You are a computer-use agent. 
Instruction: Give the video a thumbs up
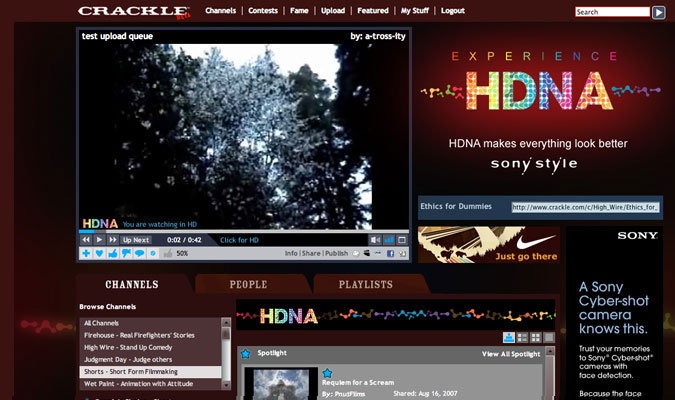click(x=113, y=253)
